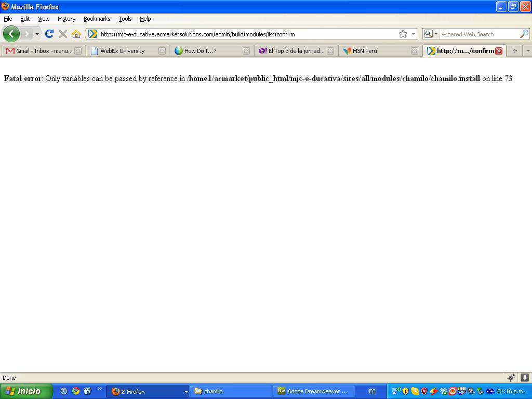Go to the Firefox home page
The image size is (532, 399).
click(77, 34)
